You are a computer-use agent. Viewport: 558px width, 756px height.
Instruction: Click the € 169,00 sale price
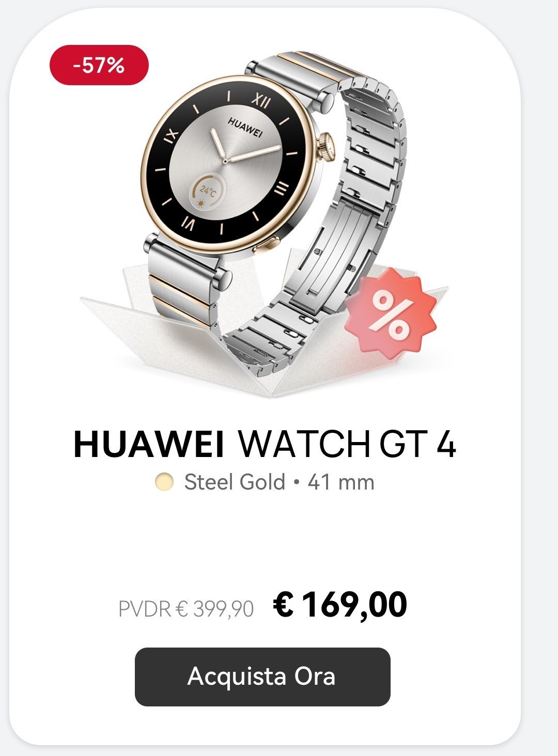tap(340, 604)
